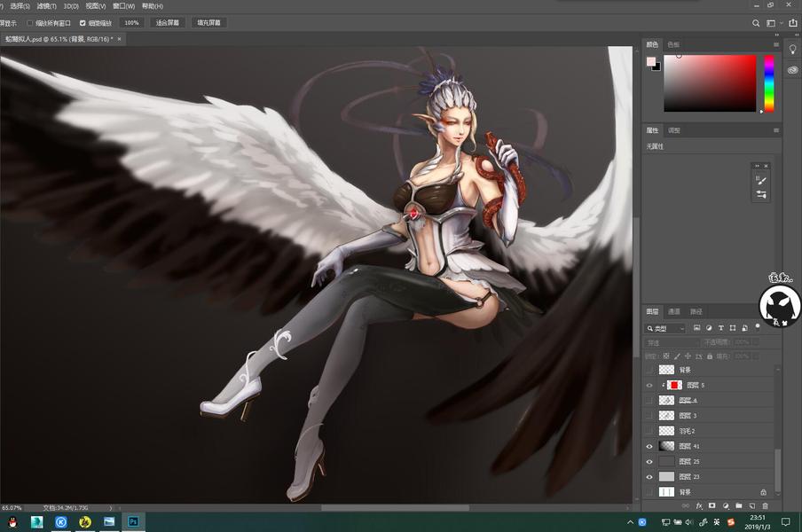Switch to the 调整 adjustments tab
802x532 pixels.
point(674,131)
